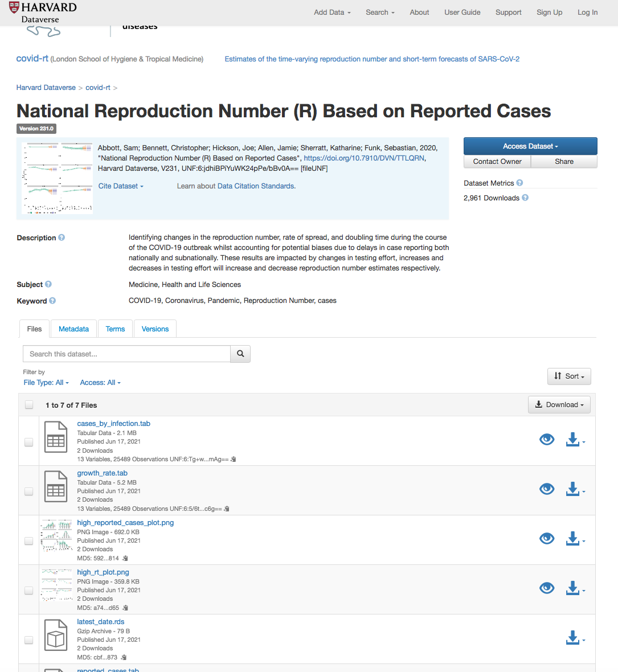Click the Downloads count help icon
This screenshot has height=672, width=618.
click(525, 198)
